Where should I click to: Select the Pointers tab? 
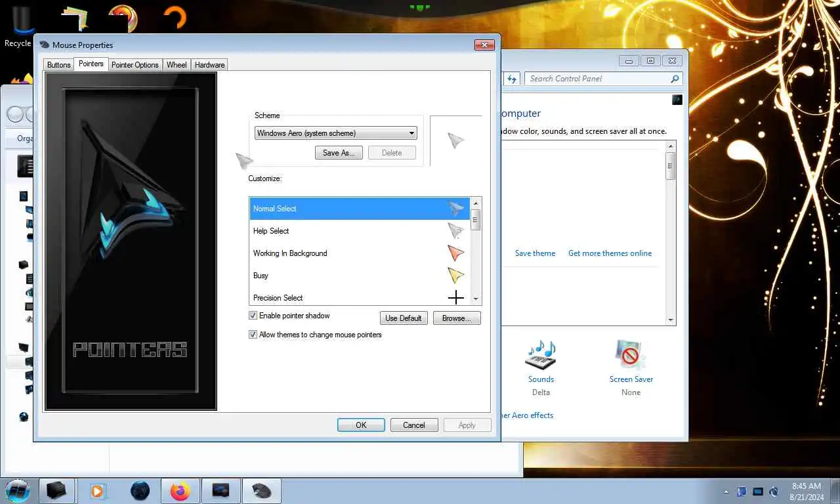91,64
